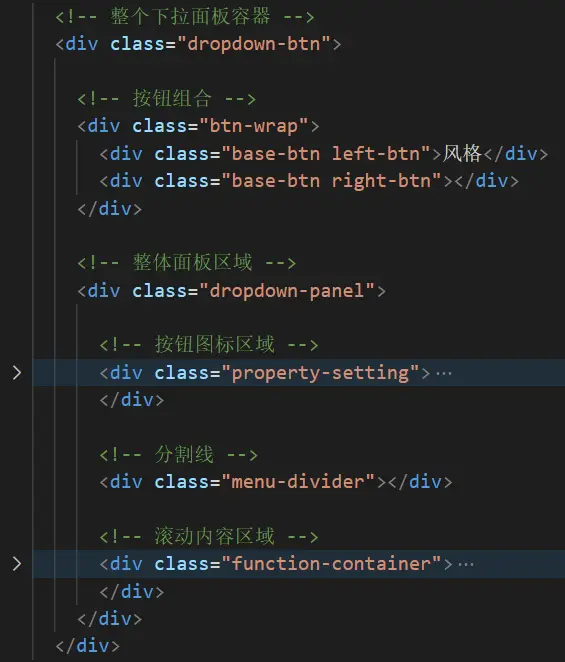The image size is (565, 662).
Task: Click the "menu-divider" class string
Action: pos(298,482)
